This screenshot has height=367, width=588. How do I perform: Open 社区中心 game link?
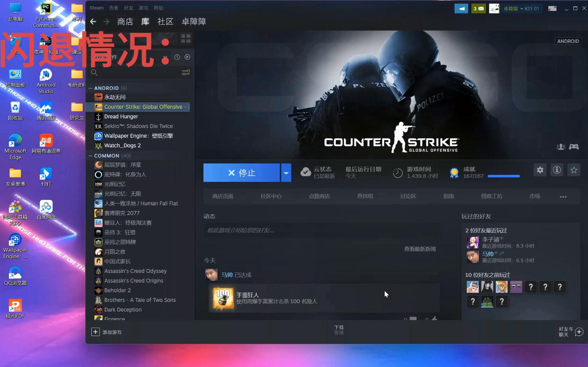[271, 196]
